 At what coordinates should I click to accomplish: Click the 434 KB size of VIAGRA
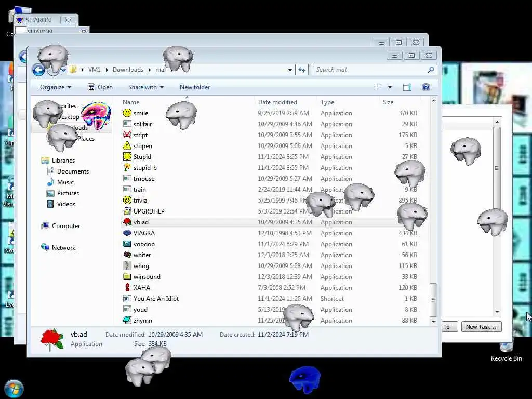tap(407, 233)
